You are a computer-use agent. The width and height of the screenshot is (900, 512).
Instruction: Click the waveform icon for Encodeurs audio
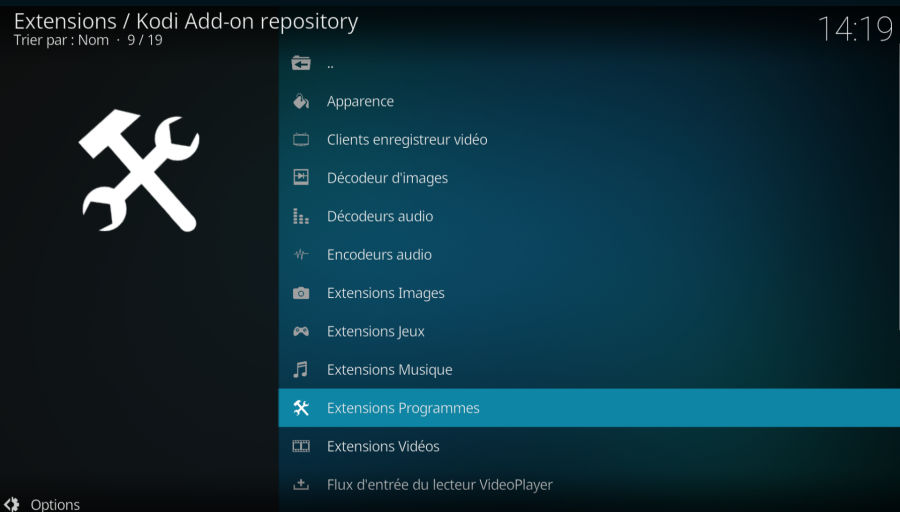(301, 254)
